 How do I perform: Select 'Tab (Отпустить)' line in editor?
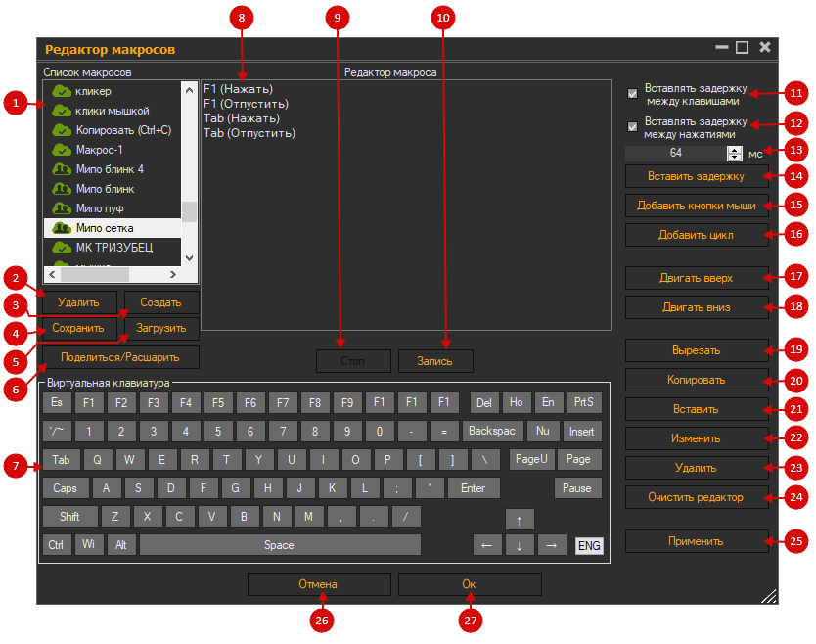pyautogui.click(x=249, y=133)
